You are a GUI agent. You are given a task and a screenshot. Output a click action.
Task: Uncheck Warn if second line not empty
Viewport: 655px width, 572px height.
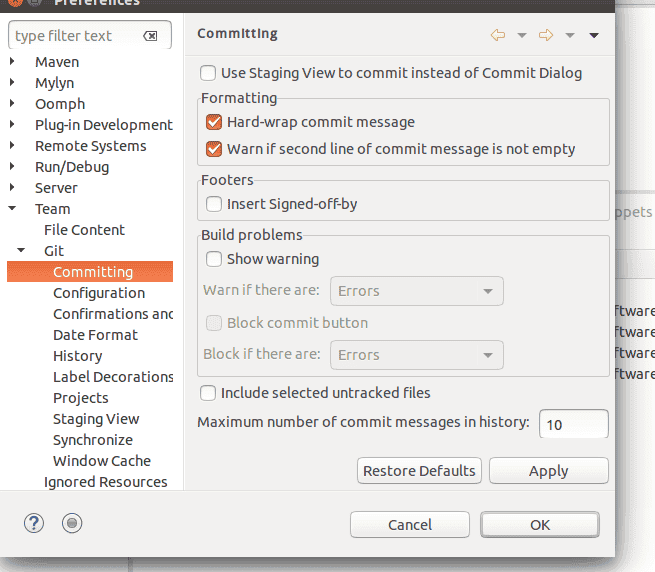[x=214, y=149]
